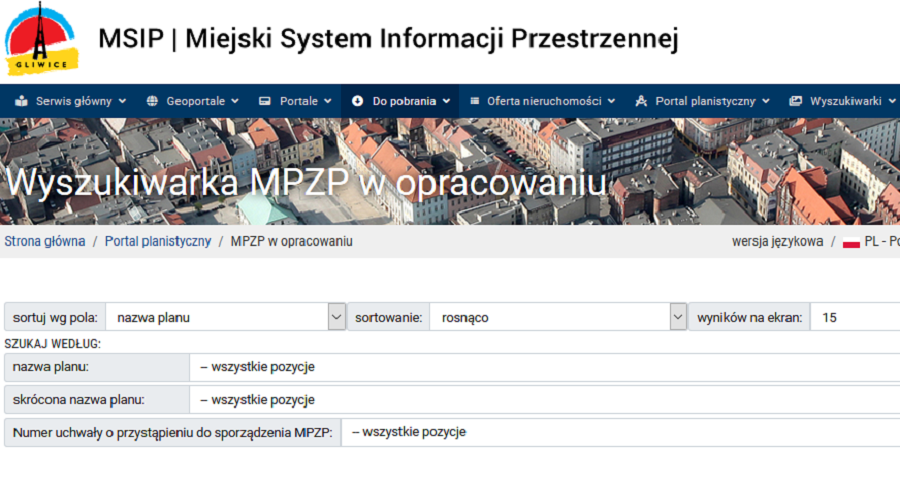Go to Strona główna breadcrumb link
This screenshot has width=900, height=489.
(45, 241)
